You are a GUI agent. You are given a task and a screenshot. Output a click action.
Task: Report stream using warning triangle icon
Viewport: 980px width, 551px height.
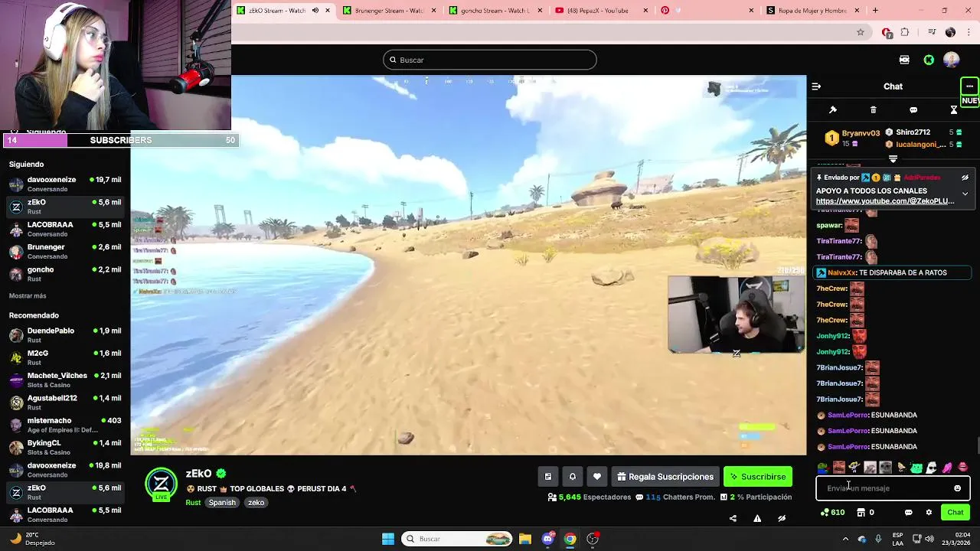coord(757,518)
